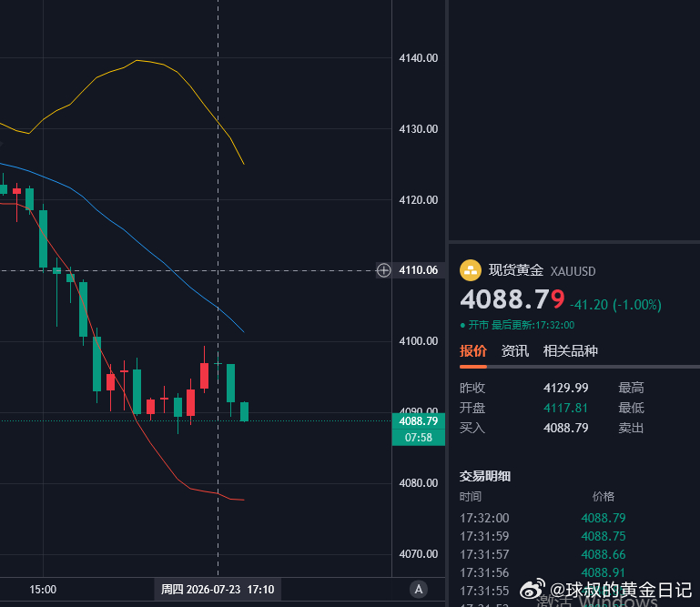700x607 pixels.
Task: Click the 4130.00 price axis label
Action: click(x=419, y=129)
